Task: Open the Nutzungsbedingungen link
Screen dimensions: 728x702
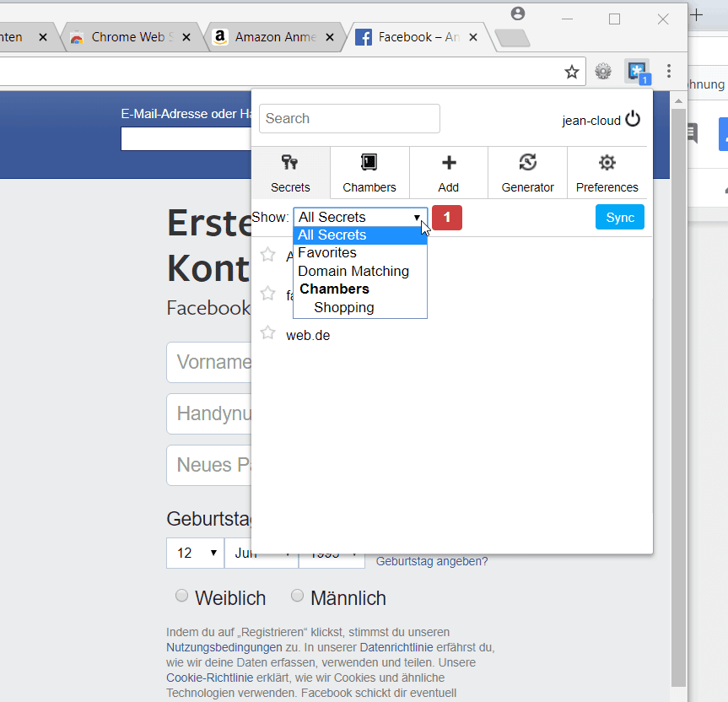Action: click(x=224, y=647)
